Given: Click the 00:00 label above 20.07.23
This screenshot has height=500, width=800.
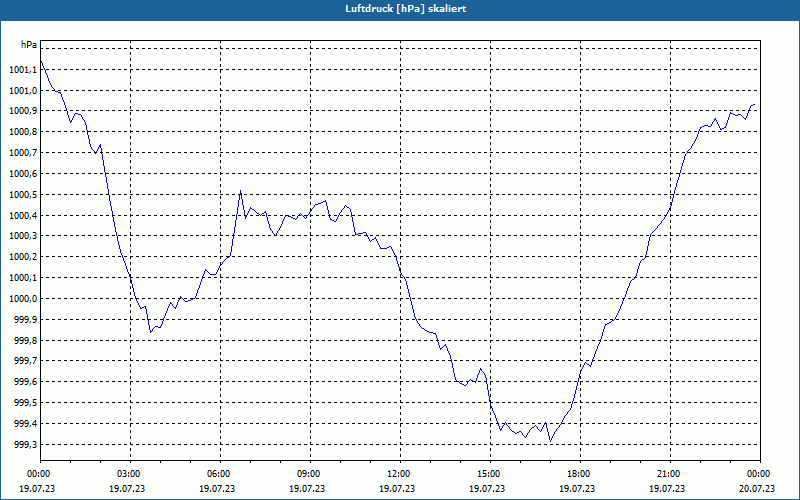Looking at the screenshot, I should tap(759, 474).
